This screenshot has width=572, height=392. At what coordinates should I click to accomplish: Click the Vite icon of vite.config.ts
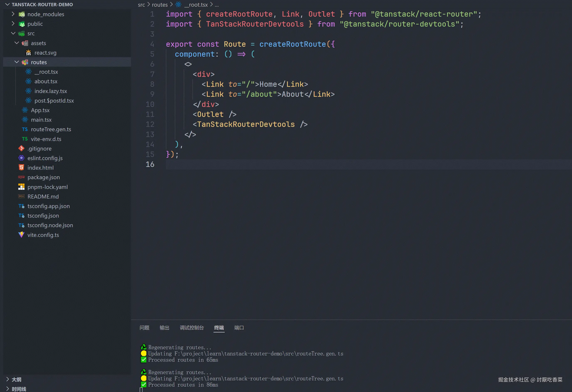click(x=21, y=235)
